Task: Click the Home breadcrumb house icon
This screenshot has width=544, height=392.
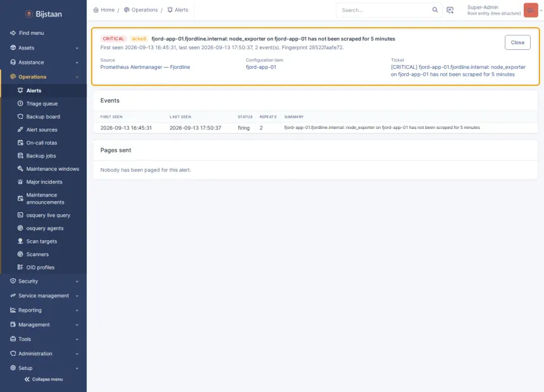Action: click(96, 9)
